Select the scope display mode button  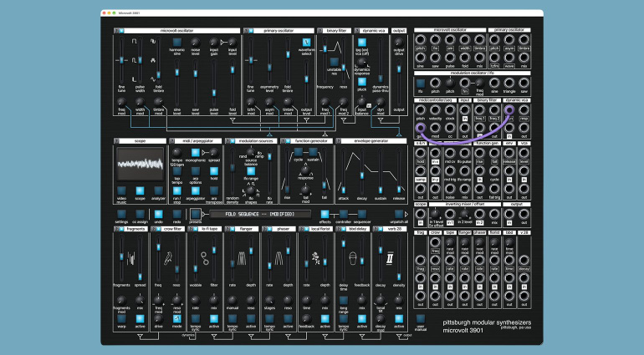140,190
